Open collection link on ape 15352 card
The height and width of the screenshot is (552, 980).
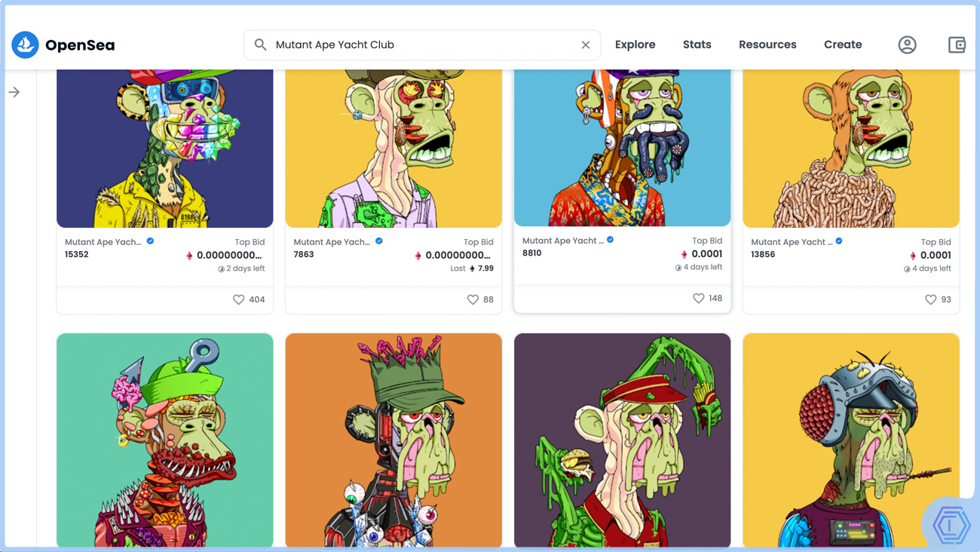tap(103, 242)
